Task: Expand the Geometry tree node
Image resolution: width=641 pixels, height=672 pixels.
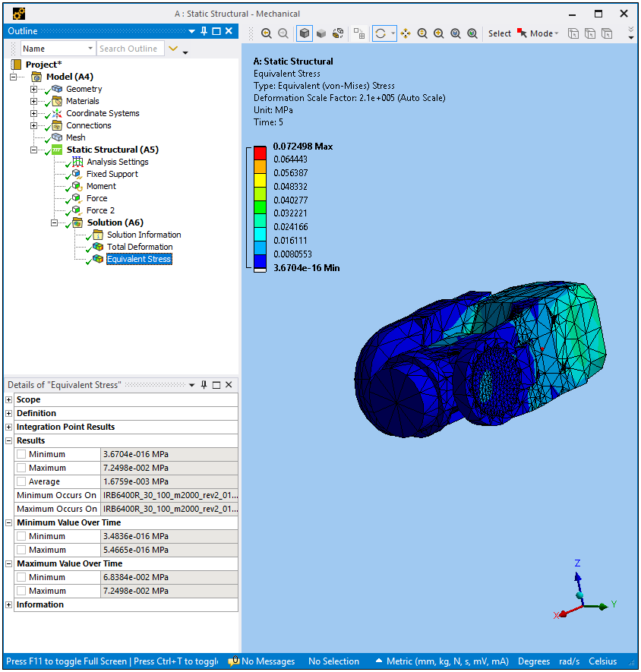Action: click(x=33, y=89)
